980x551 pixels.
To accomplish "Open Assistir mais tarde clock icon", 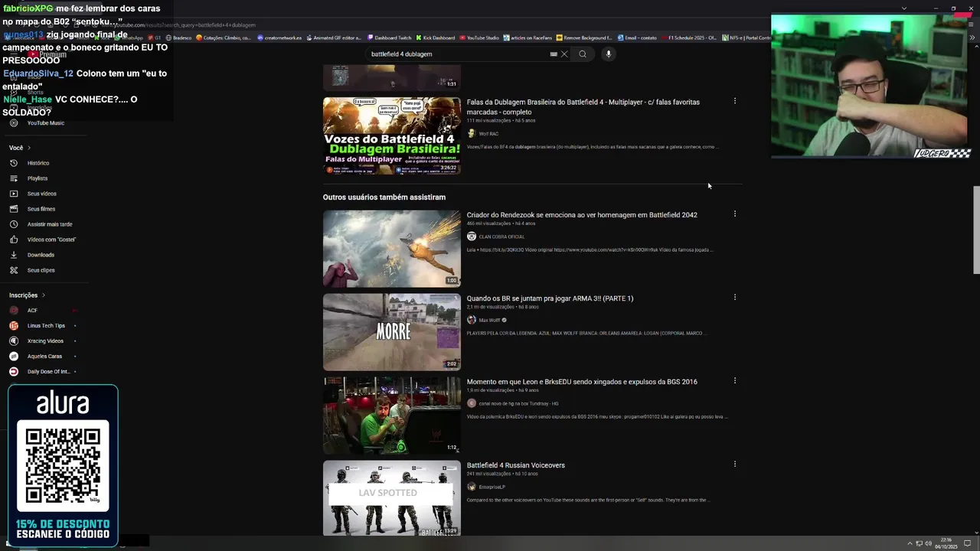I will point(14,224).
